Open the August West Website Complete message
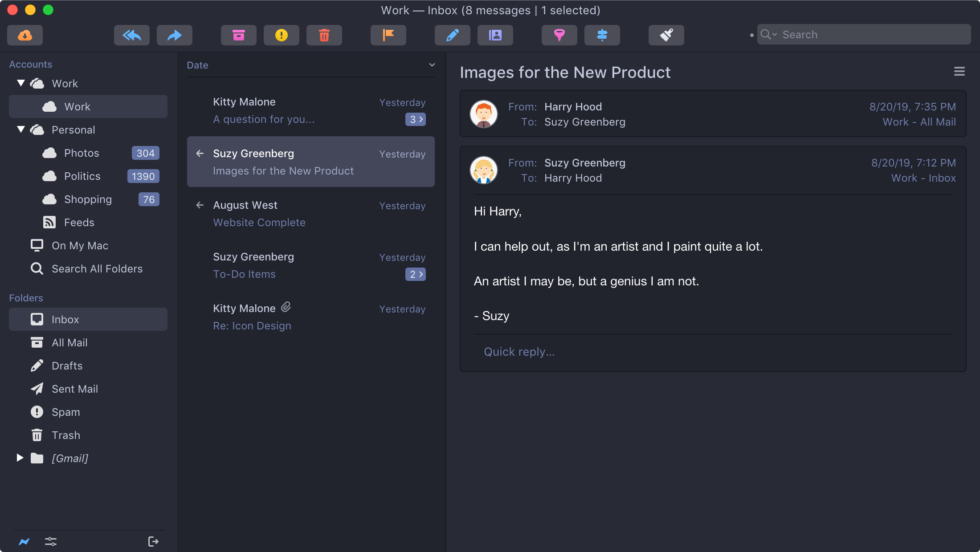Screen dimensions: 980x552 [x=310, y=213]
